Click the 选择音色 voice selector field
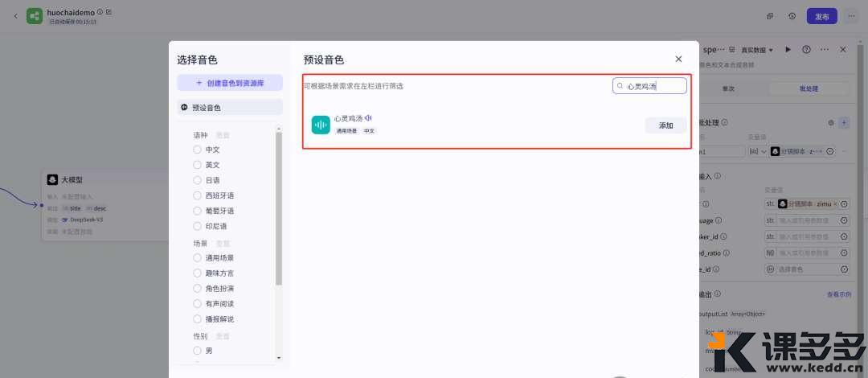The image size is (868, 378). 809,269
